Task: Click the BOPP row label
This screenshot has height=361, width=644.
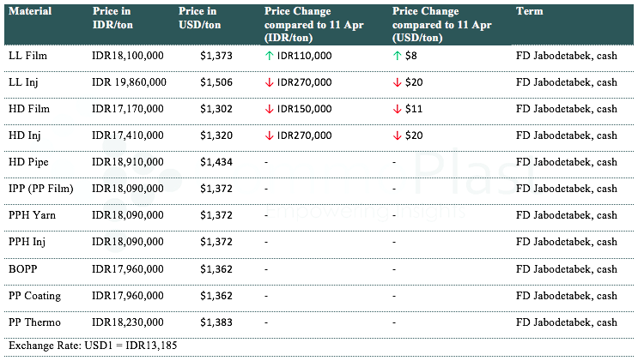Action: [x=22, y=269]
